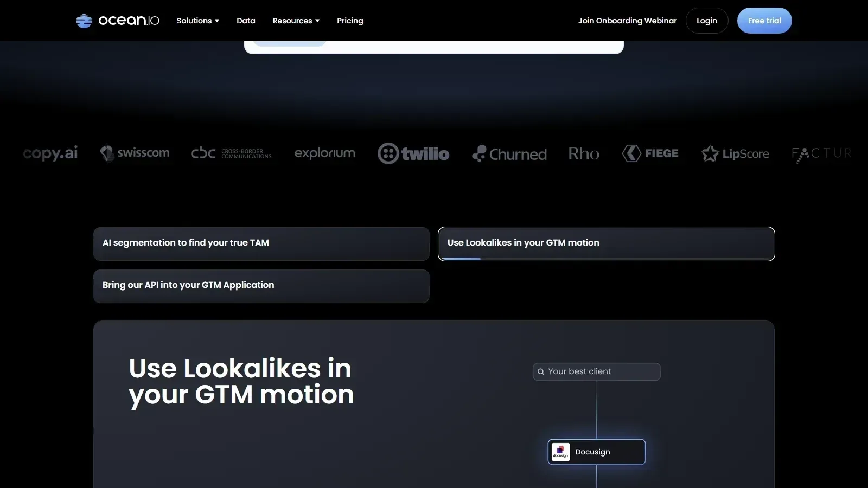The height and width of the screenshot is (488, 868).
Task: Click the LipScore logo
Action: click(735, 154)
